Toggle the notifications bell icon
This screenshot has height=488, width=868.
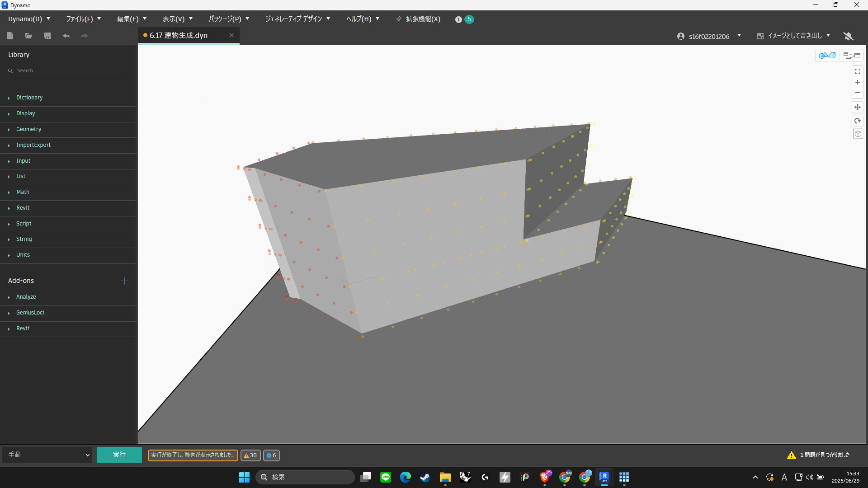coord(848,36)
